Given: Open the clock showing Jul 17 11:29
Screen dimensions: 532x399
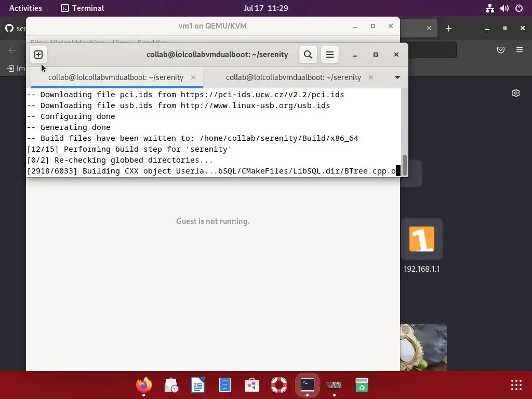Looking at the screenshot, I should 265,8.
